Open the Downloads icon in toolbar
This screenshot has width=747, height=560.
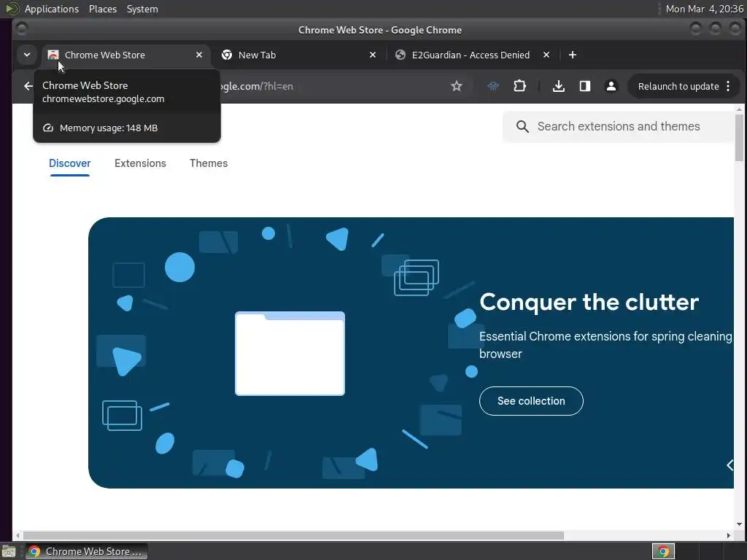coord(558,86)
